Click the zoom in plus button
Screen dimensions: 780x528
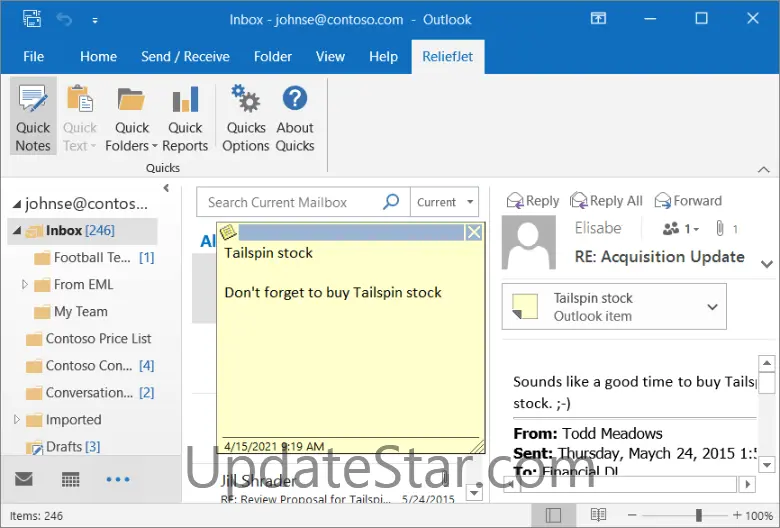pyautogui.click(x=737, y=516)
